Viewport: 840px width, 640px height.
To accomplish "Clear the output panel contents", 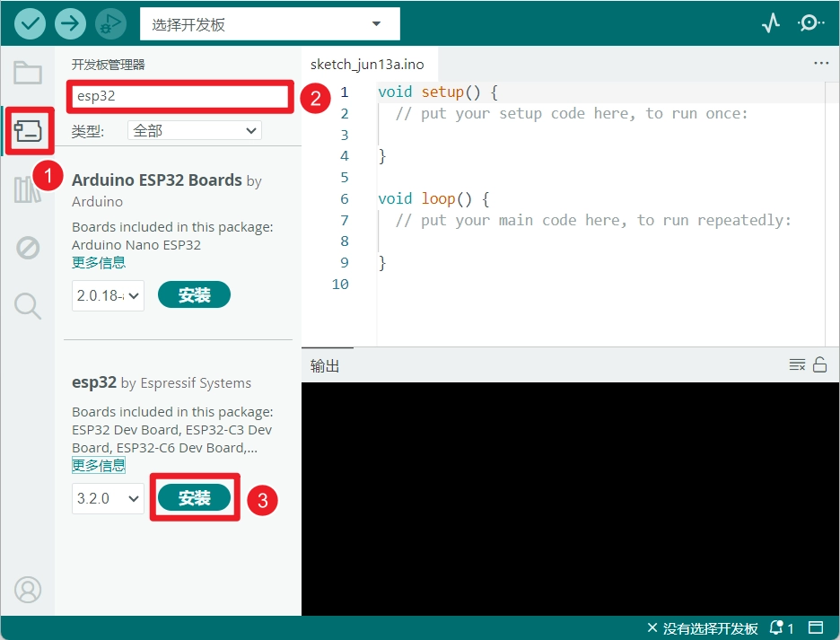I will coord(797,364).
